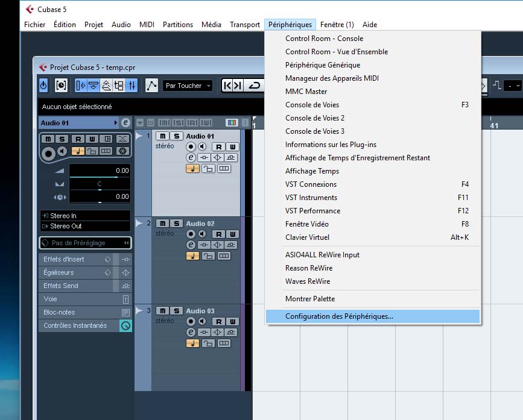523x420 pixels.
Task: Expand the Effets d'Insert inspector section
Action: click(64, 259)
